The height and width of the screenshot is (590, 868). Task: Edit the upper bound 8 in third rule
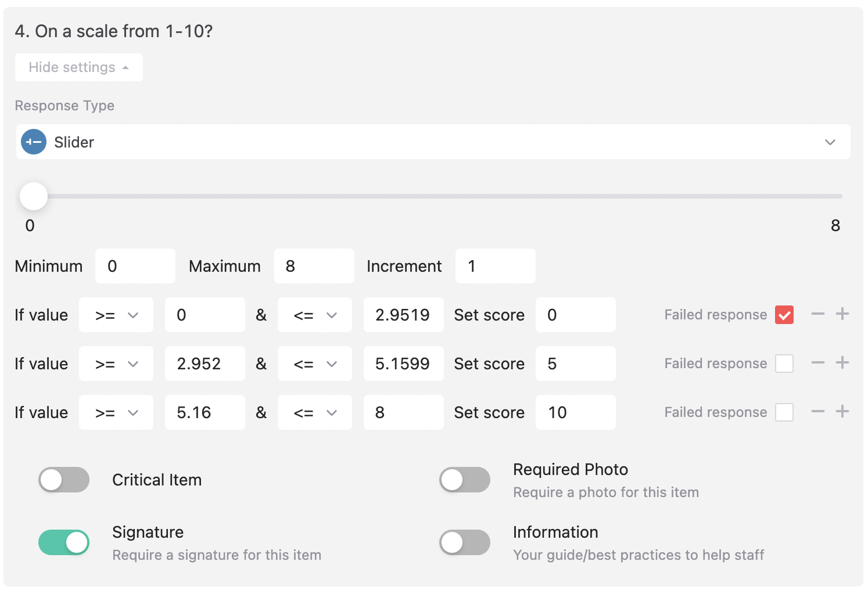[404, 412]
